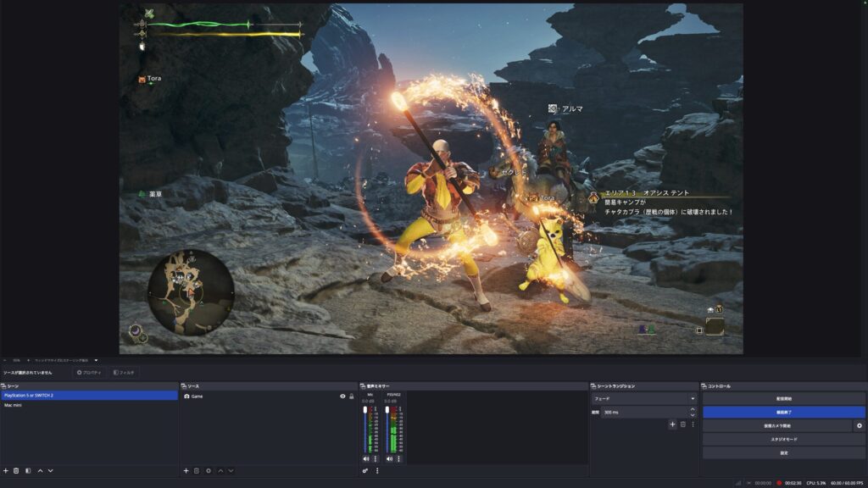Click 配信開始 to start streaming
This screenshot has width=868, height=488.
tap(784, 398)
